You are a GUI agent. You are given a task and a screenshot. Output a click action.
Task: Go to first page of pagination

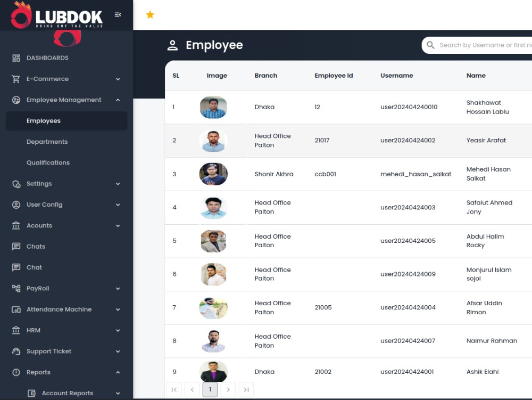(174, 389)
